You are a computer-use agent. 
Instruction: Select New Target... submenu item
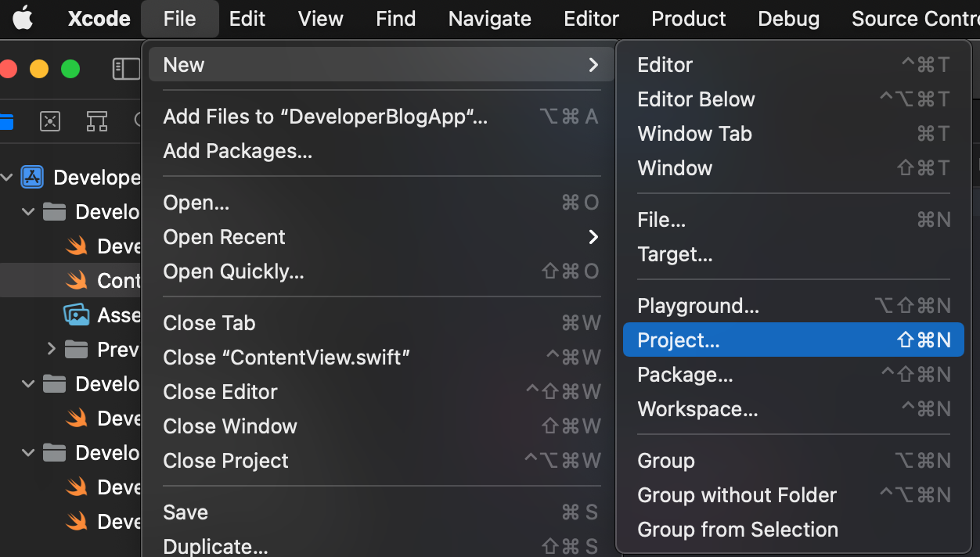pos(794,254)
